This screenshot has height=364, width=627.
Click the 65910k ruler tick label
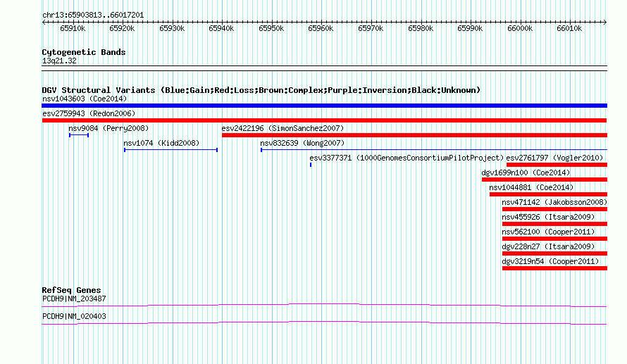73,29
